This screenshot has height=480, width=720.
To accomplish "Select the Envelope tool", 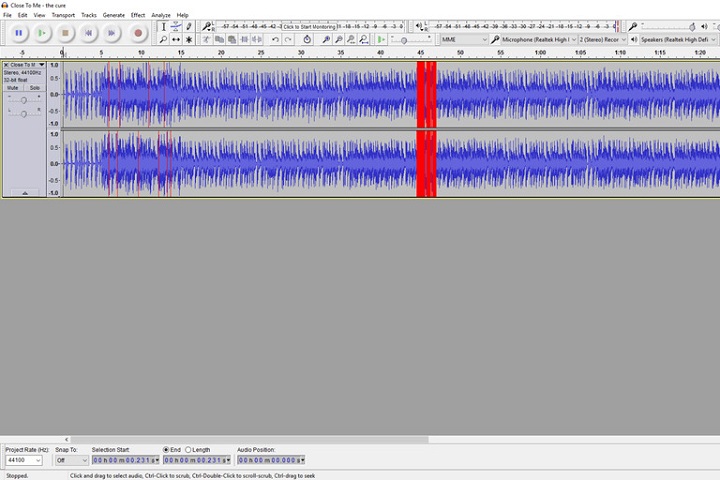I will (176, 27).
